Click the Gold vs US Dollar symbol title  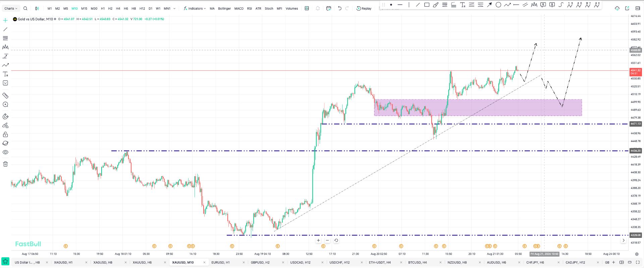pyautogui.click(x=35, y=19)
